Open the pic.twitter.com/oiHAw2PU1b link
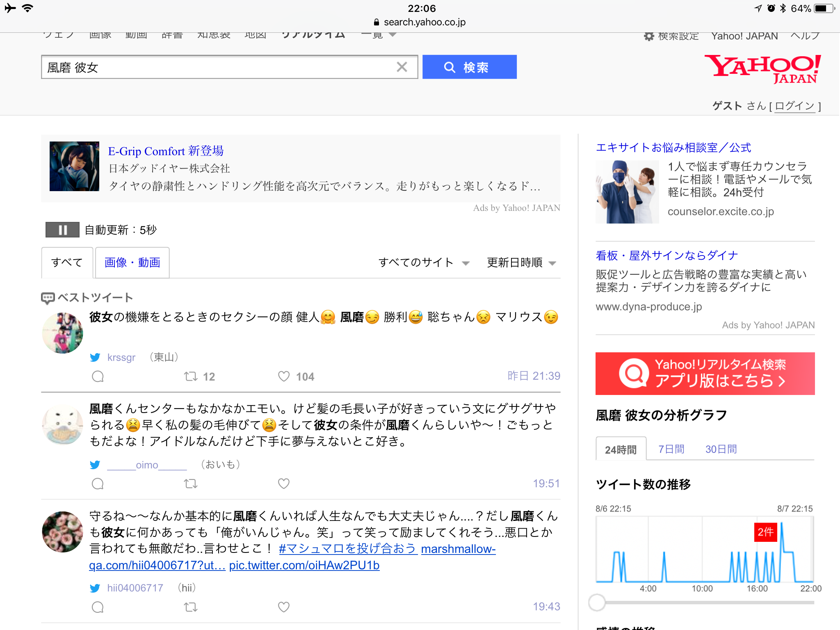The height and width of the screenshot is (630, 840). click(304, 565)
